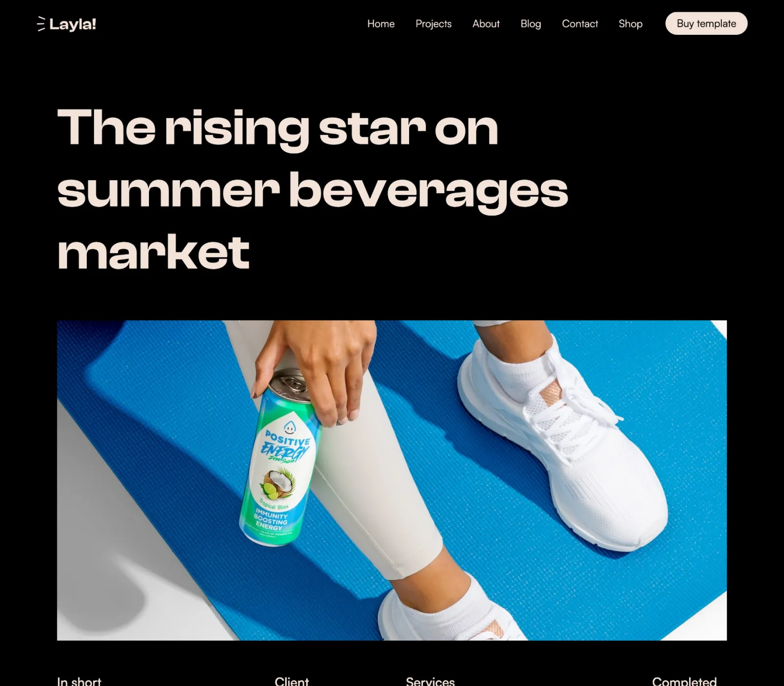Screen dimensions: 784x686
Task: Click "summer beverages" headline line
Action: point(313,192)
